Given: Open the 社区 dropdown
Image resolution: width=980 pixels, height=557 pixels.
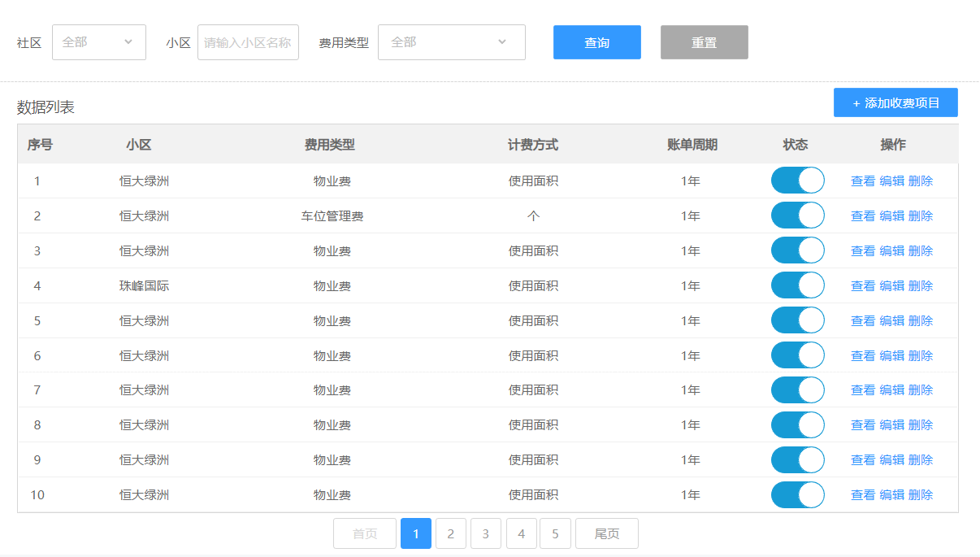Looking at the screenshot, I should coord(98,42).
